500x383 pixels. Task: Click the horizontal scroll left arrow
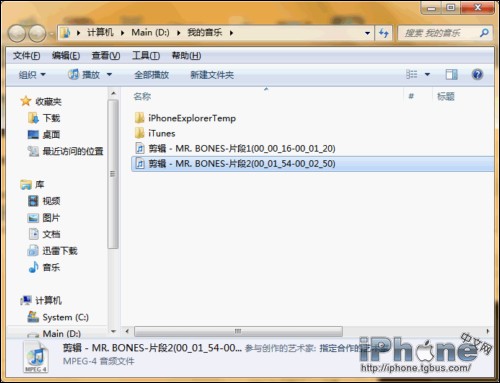[x=127, y=331]
